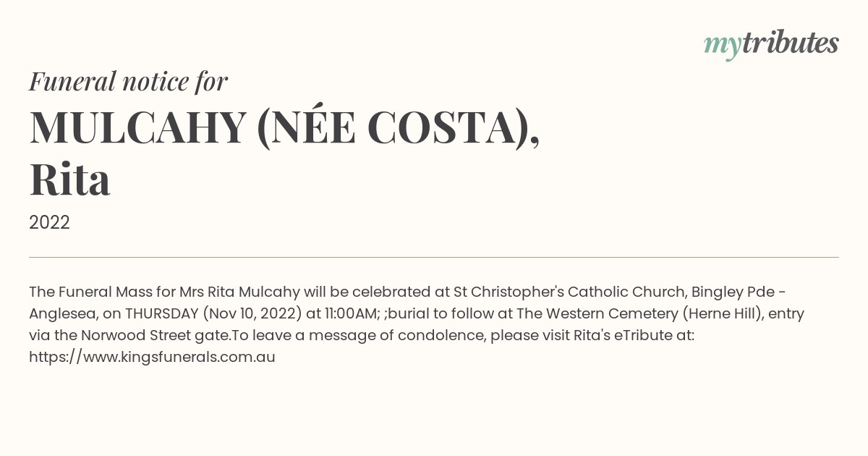
Task: Click the word eTribute in the notice
Action: click(644, 336)
